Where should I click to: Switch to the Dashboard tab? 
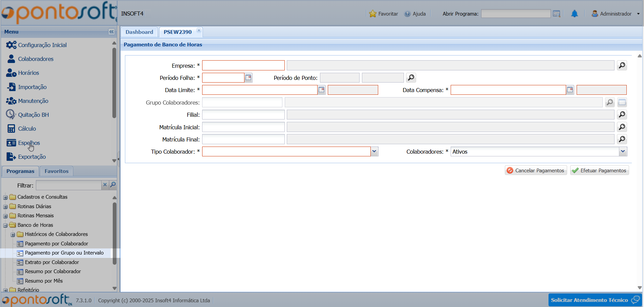click(139, 32)
